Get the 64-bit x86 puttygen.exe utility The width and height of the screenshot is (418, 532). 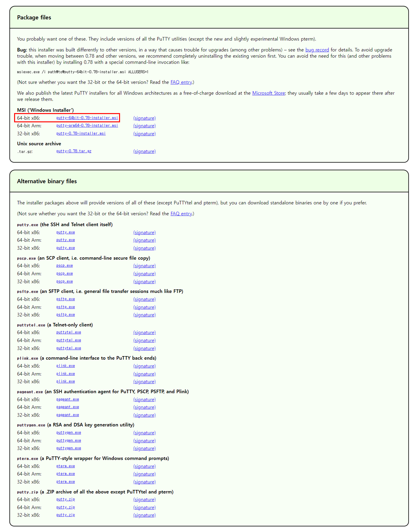tap(68, 433)
